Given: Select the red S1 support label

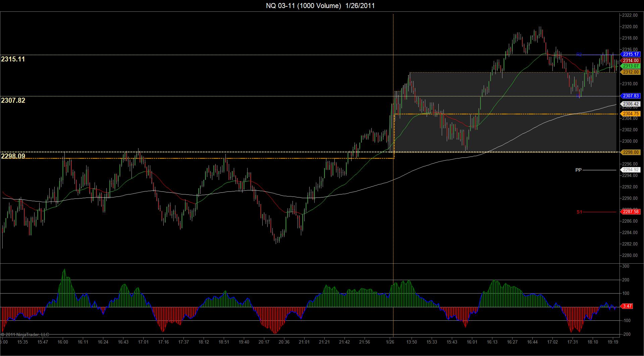Looking at the screenshot, I should 579,212.
